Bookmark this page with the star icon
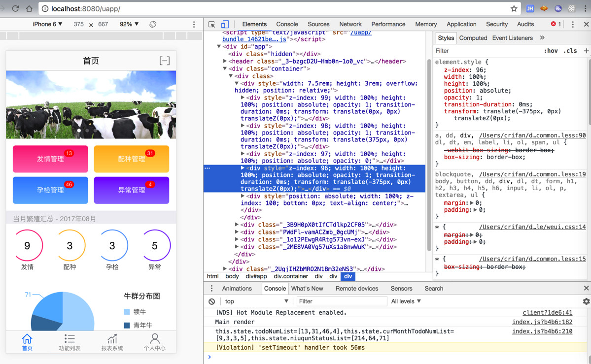591x364 pixels. (x=514, y=8)
